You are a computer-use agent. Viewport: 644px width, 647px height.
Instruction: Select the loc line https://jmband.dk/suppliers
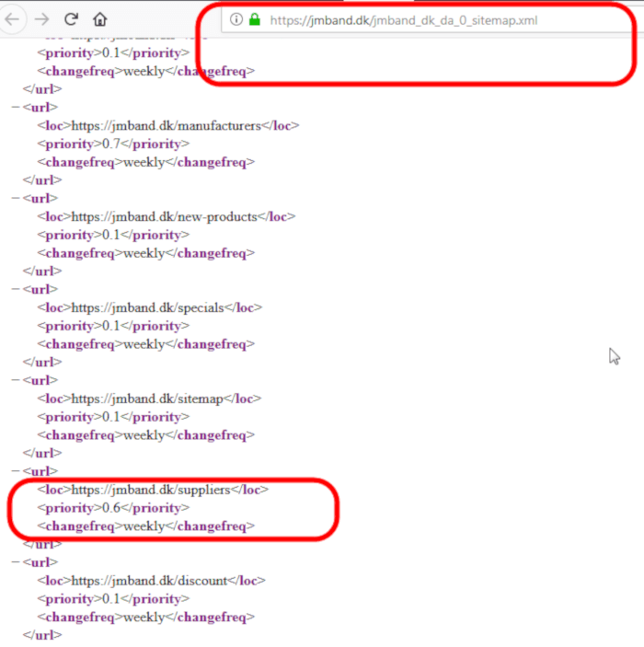(153, 490)
